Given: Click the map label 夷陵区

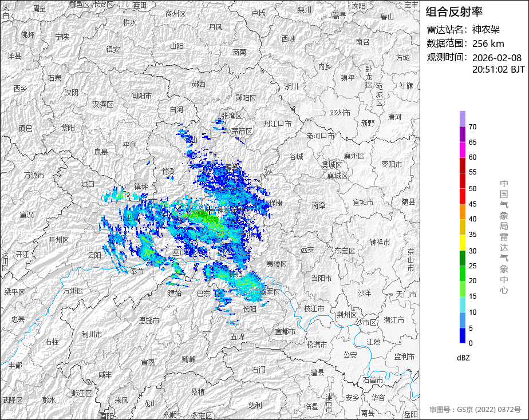Looking at the screenshot, I should (x=277, y=264).
